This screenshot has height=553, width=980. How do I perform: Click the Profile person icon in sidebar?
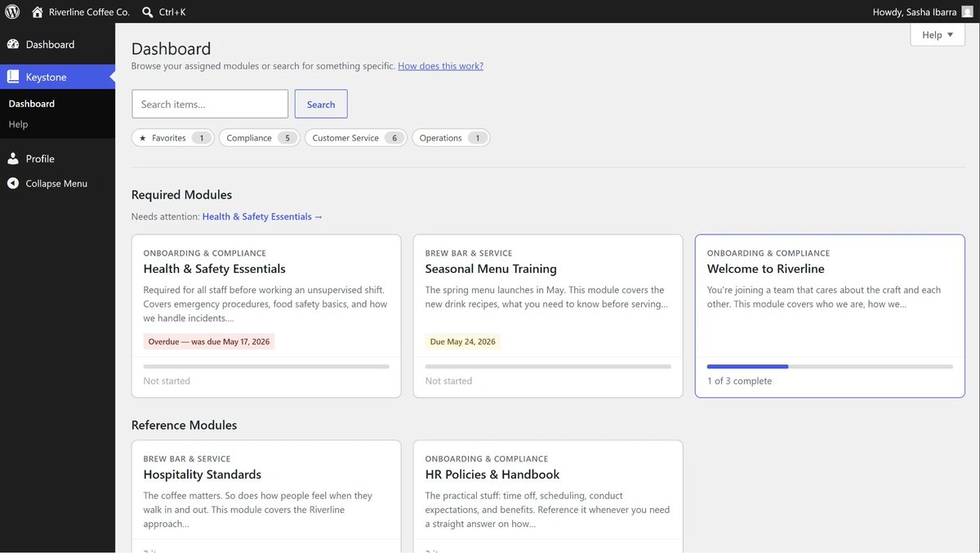(13, 158)
